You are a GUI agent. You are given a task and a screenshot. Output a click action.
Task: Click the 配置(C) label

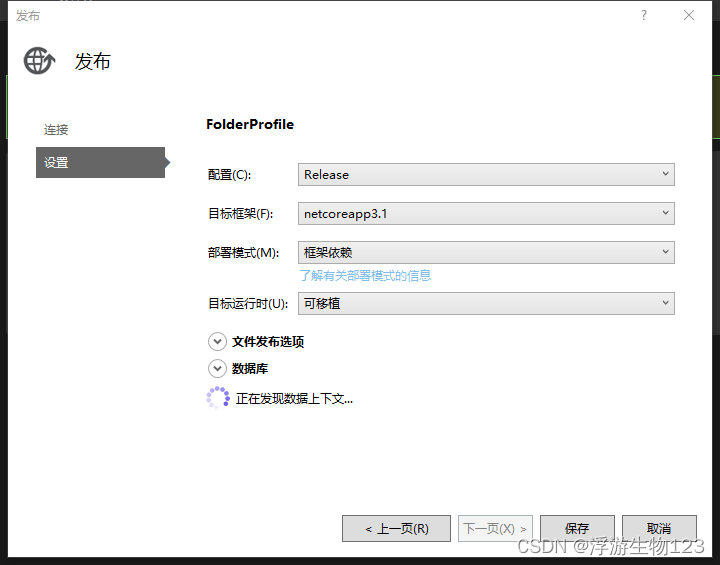230,175
